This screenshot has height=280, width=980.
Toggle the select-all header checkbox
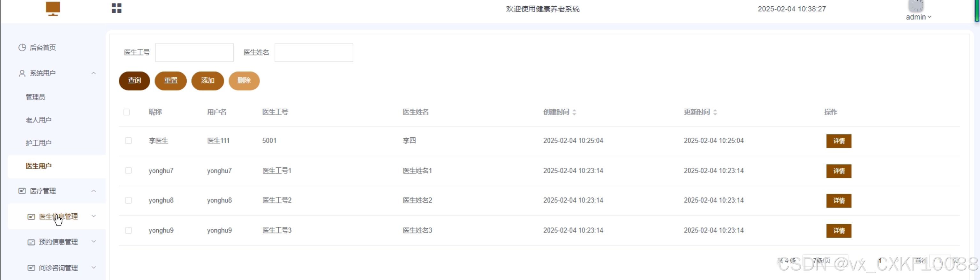(x=127, y=112)
